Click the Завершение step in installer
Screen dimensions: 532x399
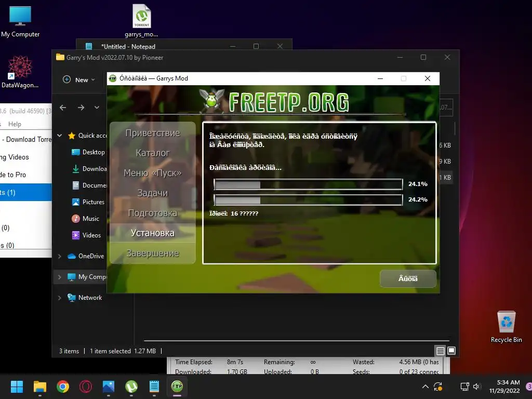[x=153, y=253]
